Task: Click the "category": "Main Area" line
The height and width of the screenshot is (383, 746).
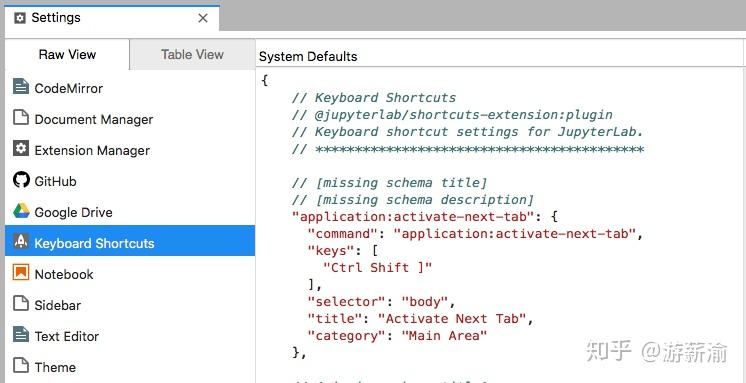Action: (397, 336)
